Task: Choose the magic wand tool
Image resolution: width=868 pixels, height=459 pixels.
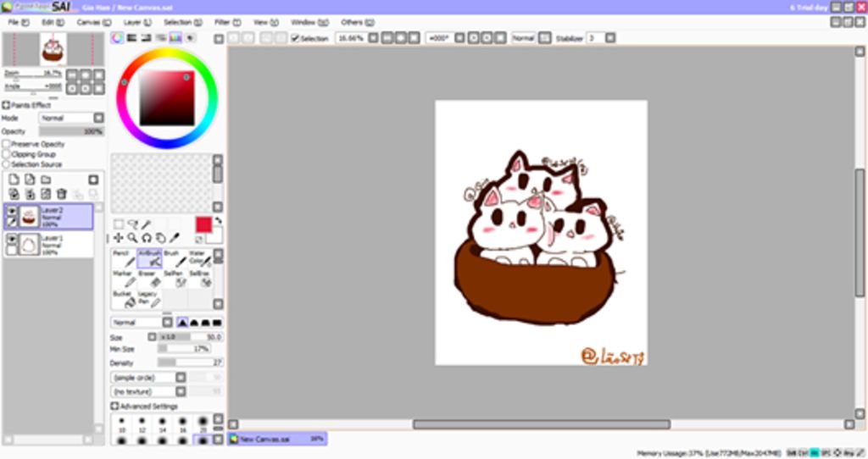Action: [146, 224]
